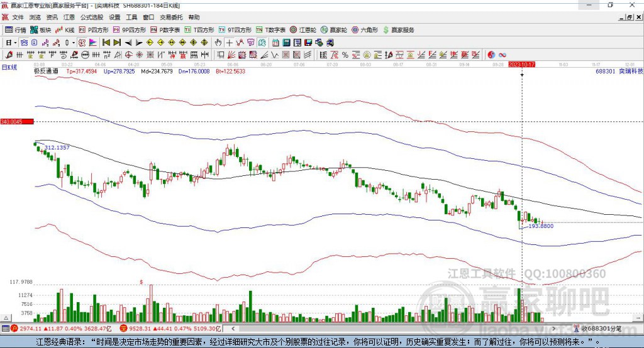This screenshot has height=348, width=644.
Task: Switch to the K线 chart view
Action: click(x=65, y=30)
